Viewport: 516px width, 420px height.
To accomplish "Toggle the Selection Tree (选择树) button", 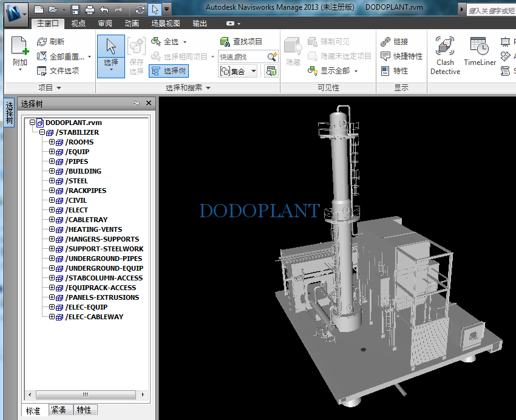I will (169, 71).
